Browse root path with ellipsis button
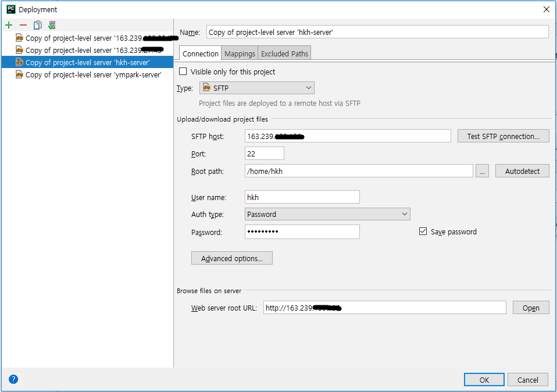 coord(482,171)
